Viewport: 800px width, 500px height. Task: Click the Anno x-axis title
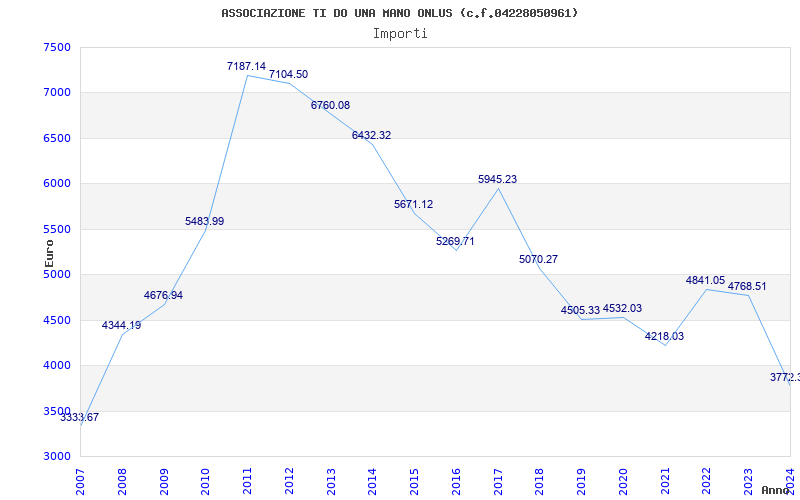tap(774, 490)
